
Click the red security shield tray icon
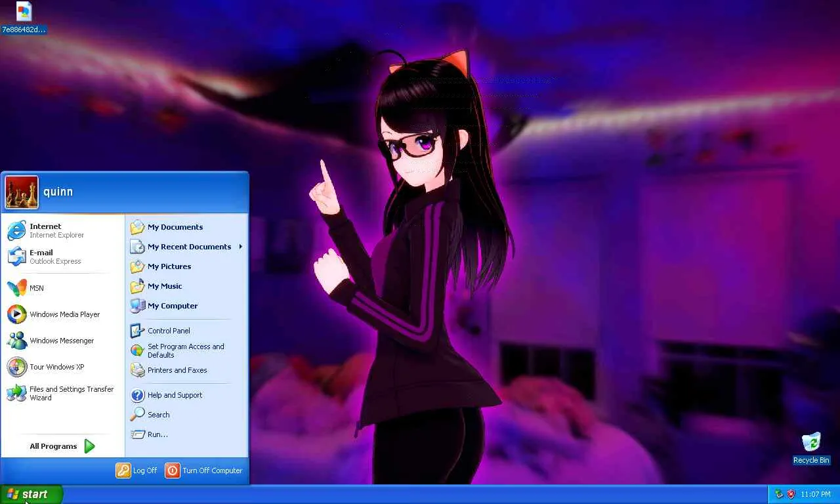pyautogui.click(x=791, y=494)
